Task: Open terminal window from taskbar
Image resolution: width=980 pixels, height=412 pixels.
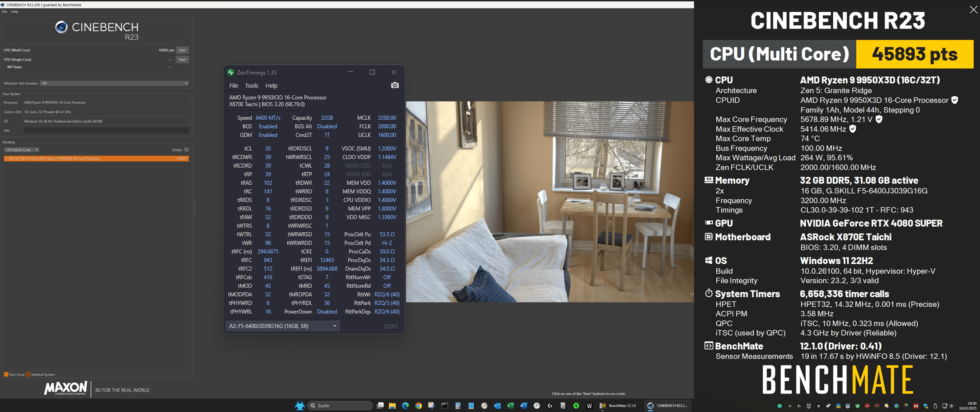Action: coord(444,406)
